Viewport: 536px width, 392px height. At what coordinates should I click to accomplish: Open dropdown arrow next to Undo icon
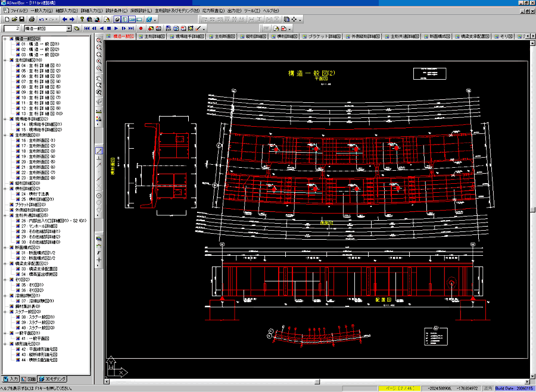coord(46,20)
